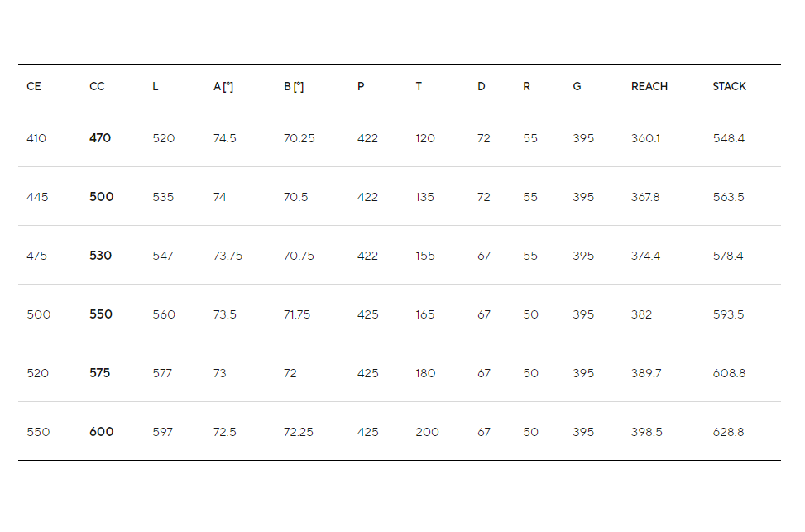
Task: Click the CE column header
Action: pyautogui.click(x=34, y=86)
